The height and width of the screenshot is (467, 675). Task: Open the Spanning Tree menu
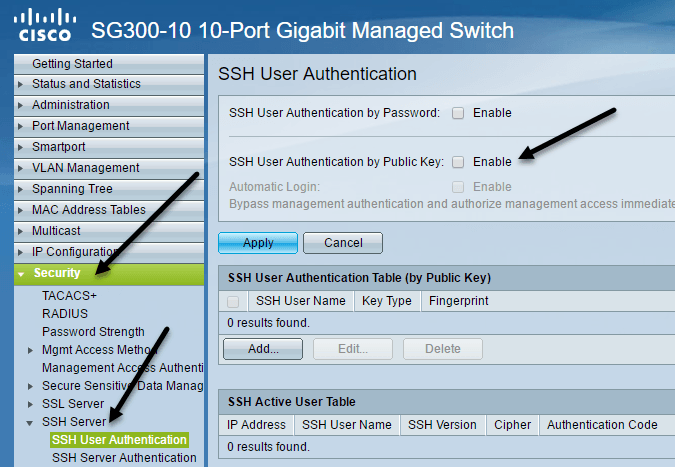coord(109,189)
